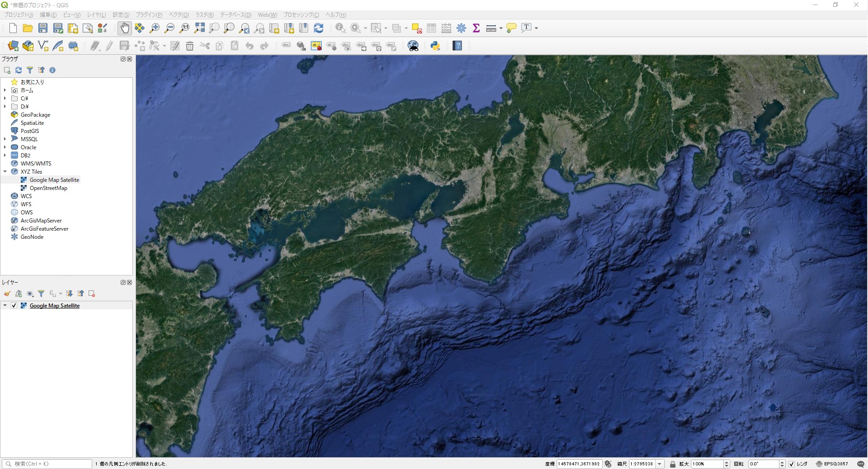
Task: Refresh the map canvas
Action: point(319,28)
